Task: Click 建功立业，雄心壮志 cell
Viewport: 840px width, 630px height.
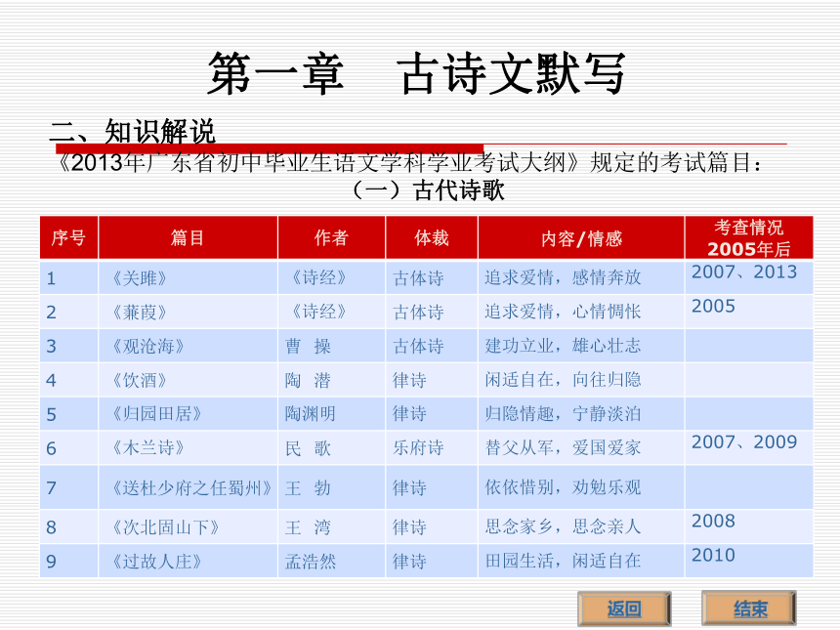Action: 581,346
